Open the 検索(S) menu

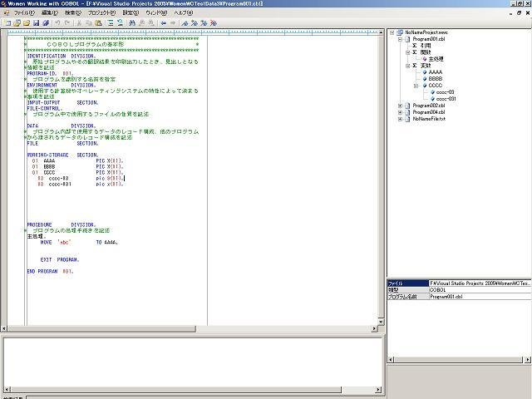[x=73, y=13]
